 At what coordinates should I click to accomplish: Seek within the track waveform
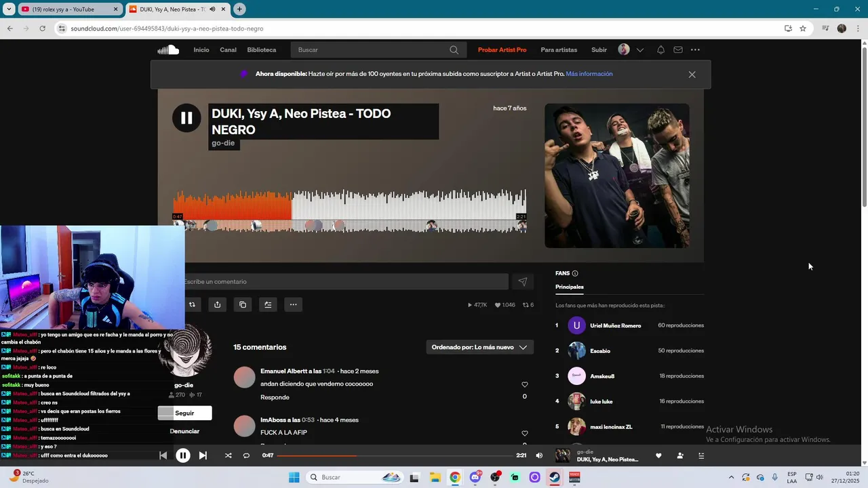[349, 211]
